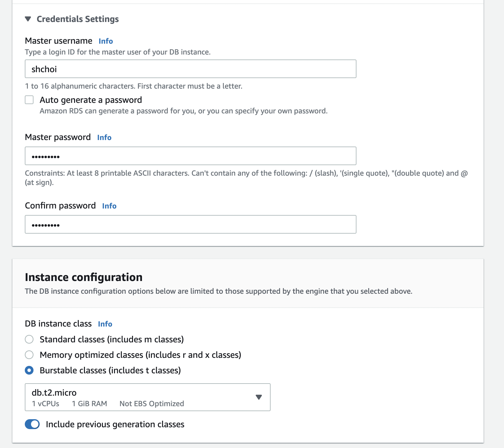Click the Credentials Settings heading text

pos(77,19)
